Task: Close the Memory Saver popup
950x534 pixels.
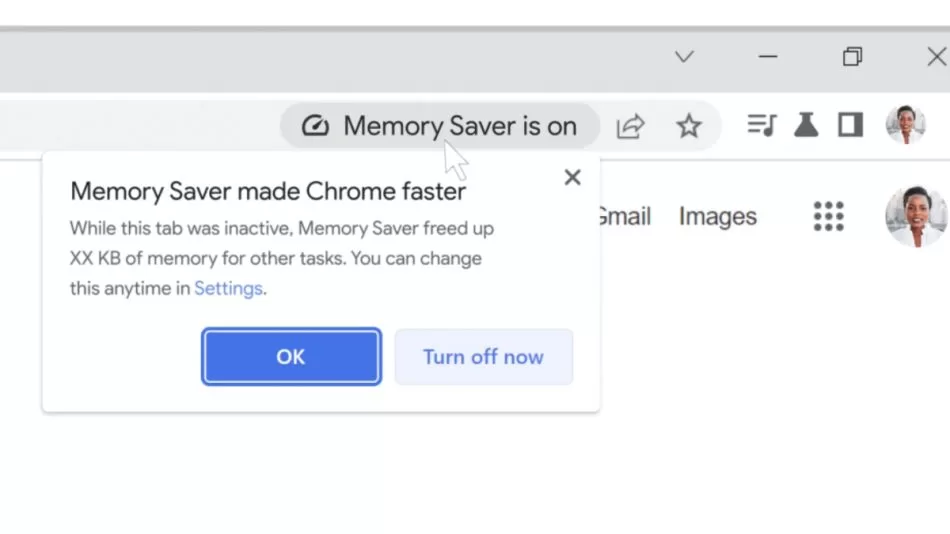Action: (572, 178)
